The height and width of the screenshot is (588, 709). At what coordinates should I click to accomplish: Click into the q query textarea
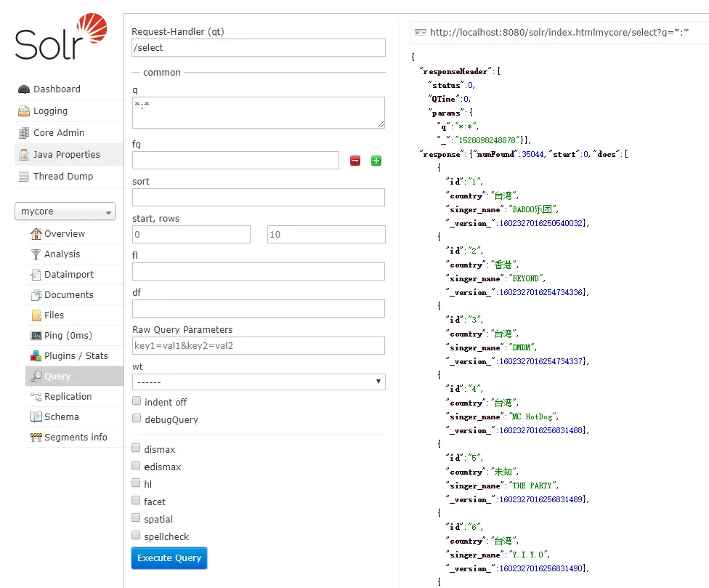pyautogui.click(x=259, y=113)
